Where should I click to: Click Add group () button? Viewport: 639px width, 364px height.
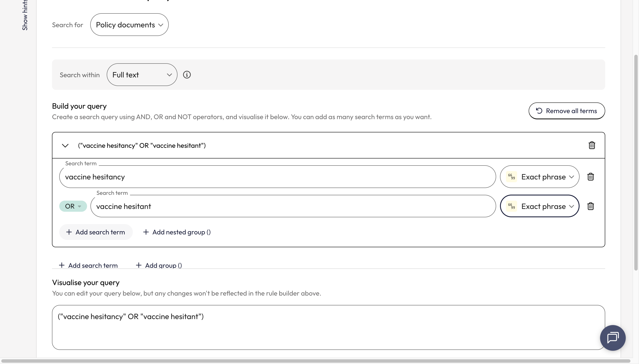159,265
